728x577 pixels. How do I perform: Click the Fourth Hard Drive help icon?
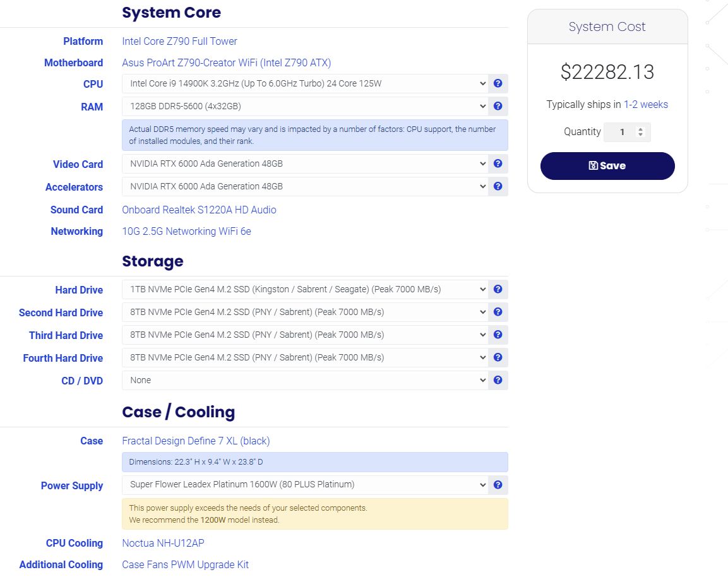[498, 357]
